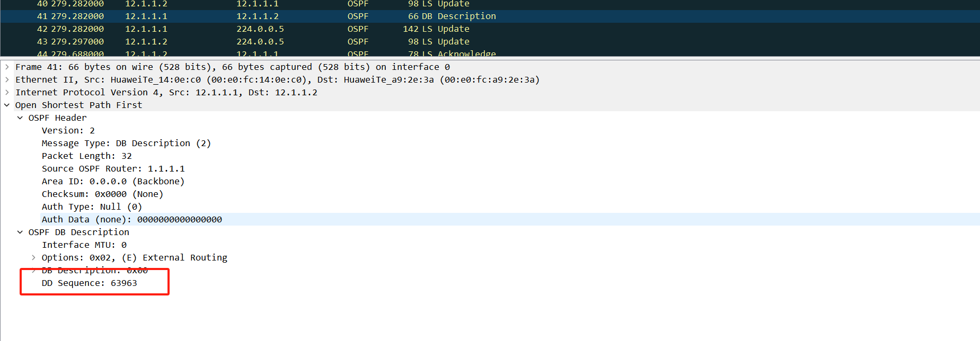Select packet 40 LS Update row

tap(490, 4)
